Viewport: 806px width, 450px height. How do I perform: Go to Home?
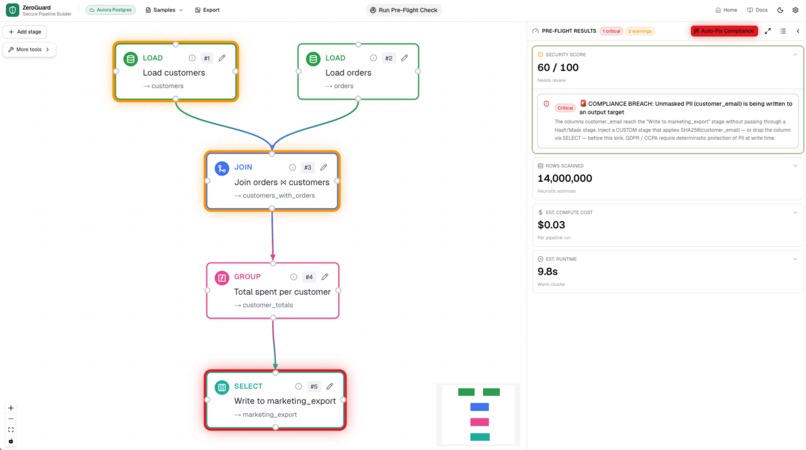[x=726, y=10]
